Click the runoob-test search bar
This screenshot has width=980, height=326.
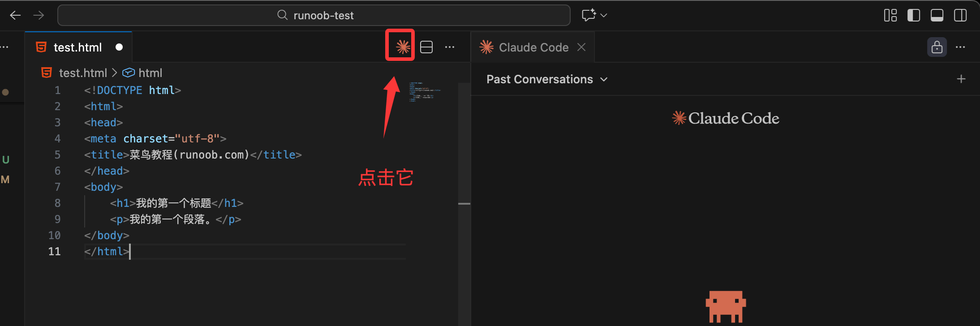coord(314,15)
